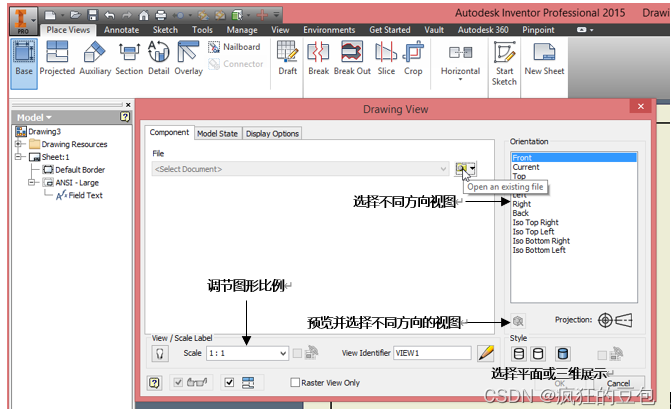671x415 pixels.
Task: Open the Scale dropdown list
Action: [x=283, y=353]
